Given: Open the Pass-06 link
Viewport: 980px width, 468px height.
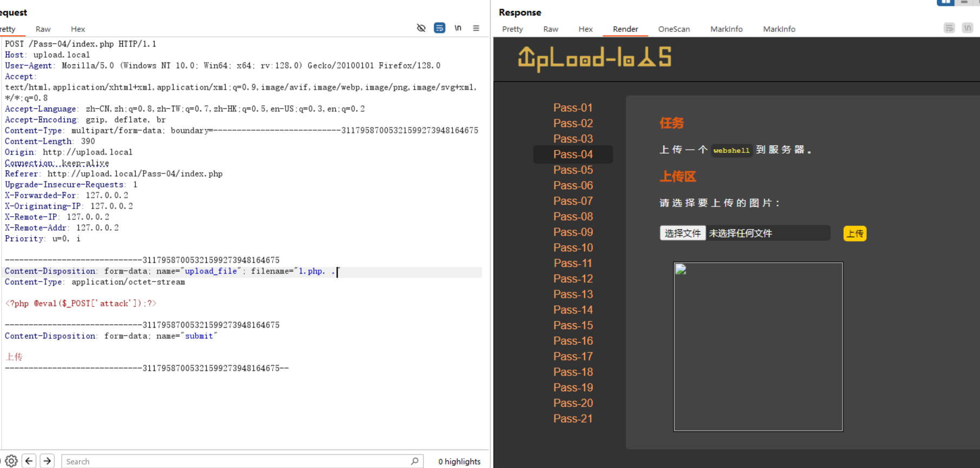Looking at the screenshot, I should coord(573,185).
